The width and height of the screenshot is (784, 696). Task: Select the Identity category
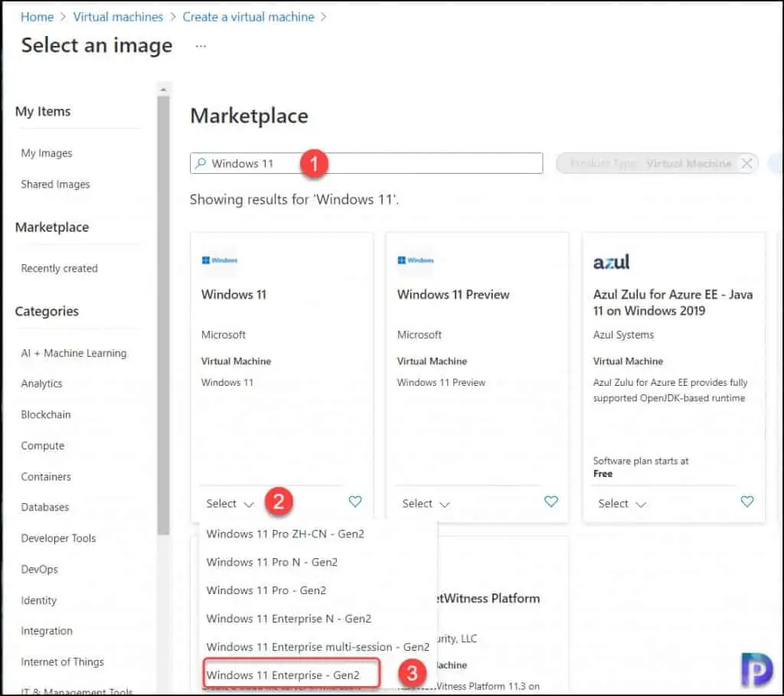click(x=38, y=600)
